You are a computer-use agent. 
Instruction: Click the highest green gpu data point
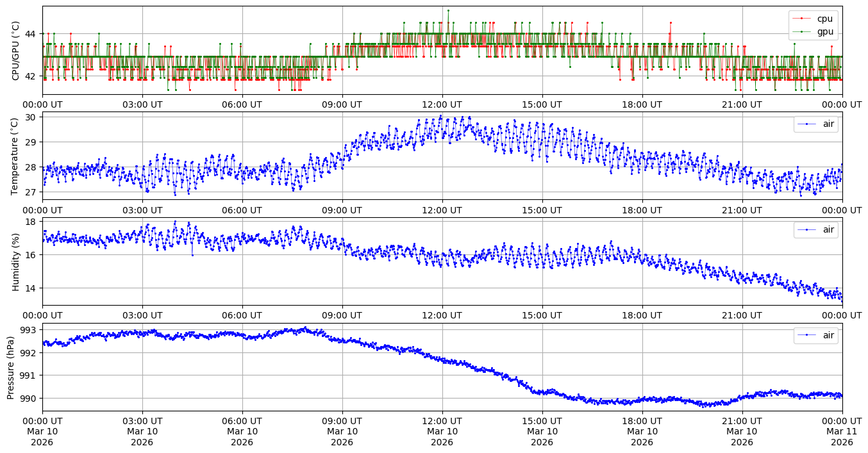(x=448, y=10)
